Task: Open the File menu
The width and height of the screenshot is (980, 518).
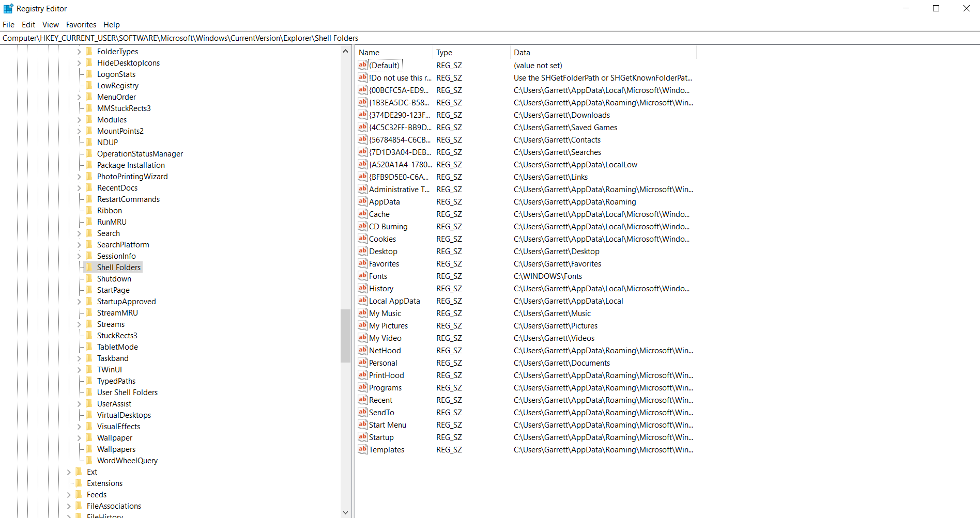Action: pos(8,24)
